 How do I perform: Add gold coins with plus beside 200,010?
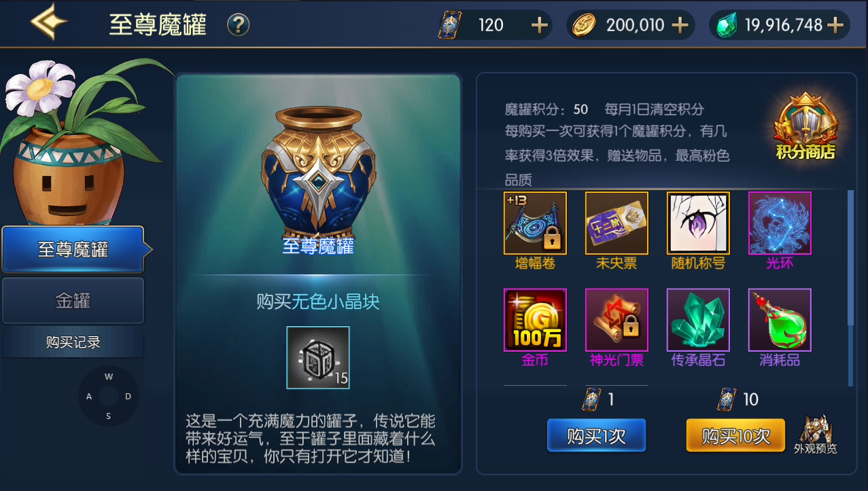(680, 26)
